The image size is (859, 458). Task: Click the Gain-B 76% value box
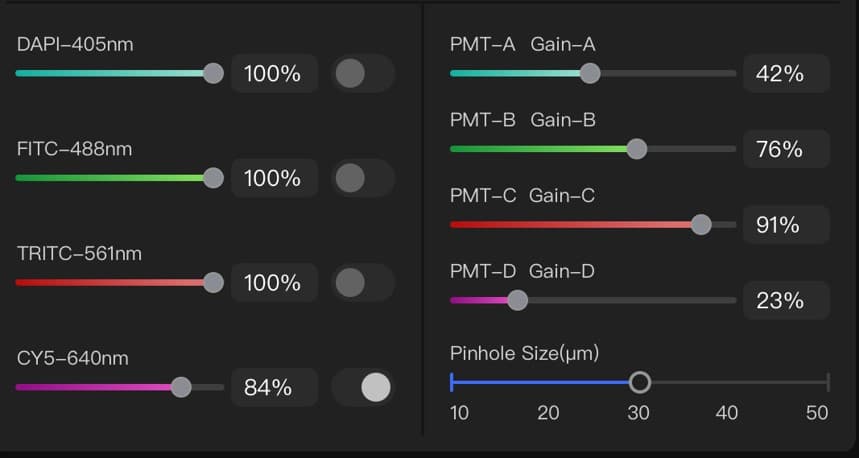pos(785,149)
